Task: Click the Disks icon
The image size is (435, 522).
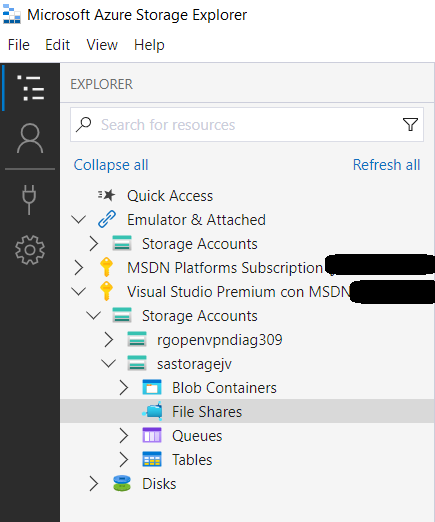Action: 122,483
